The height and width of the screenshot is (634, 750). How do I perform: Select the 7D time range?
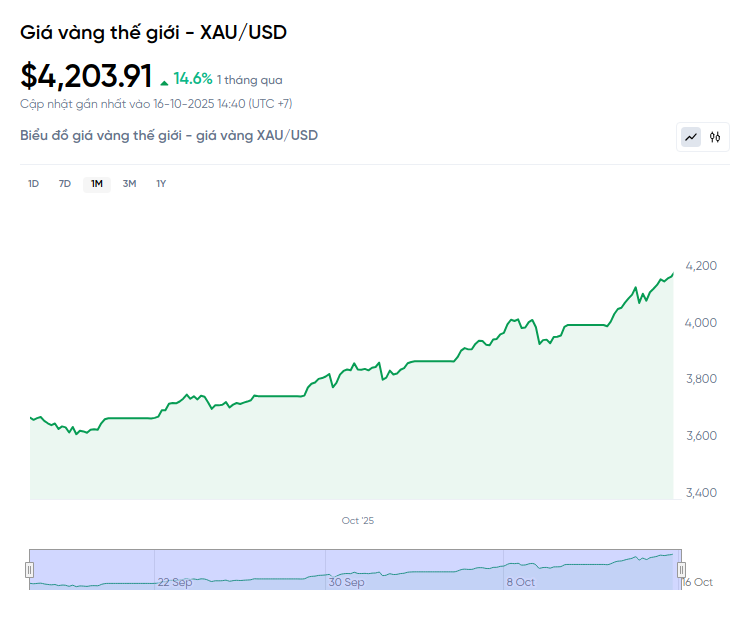click(65, 183)
